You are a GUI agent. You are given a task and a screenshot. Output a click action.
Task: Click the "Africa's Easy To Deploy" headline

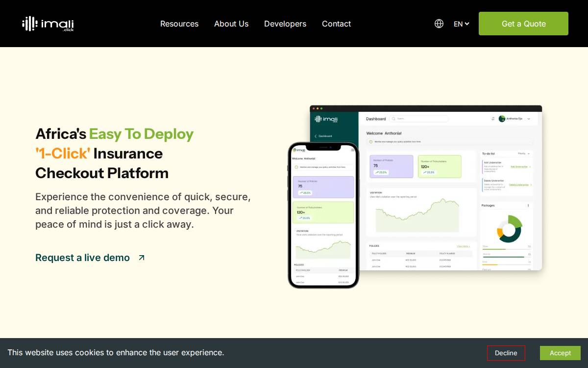click(x=115, y=153)
